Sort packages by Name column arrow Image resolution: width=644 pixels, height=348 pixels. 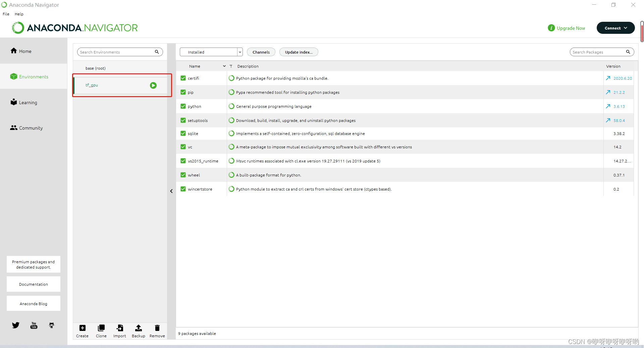tap(224, 66)
